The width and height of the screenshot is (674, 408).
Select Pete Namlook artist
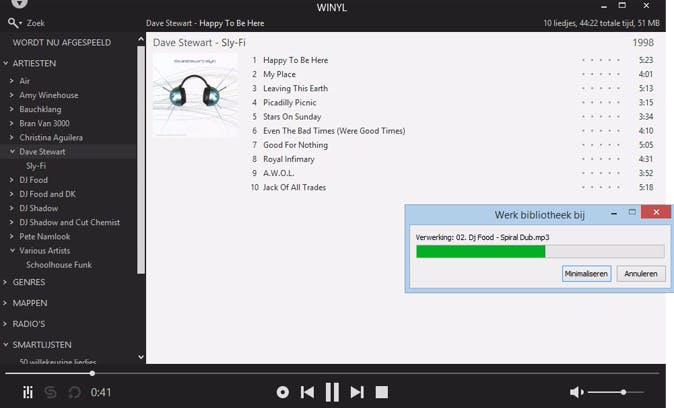45,236
